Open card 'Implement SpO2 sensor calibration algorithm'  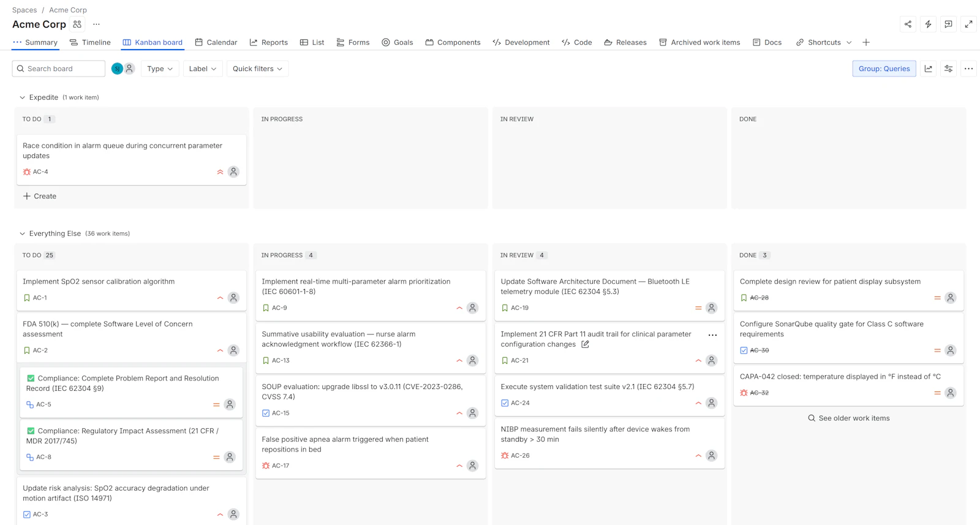[x=132, y=290]
